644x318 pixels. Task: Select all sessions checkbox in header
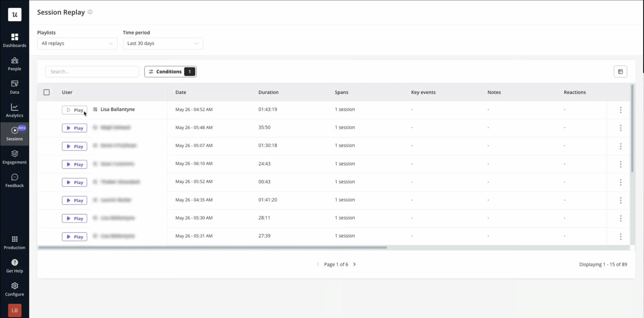click(47, 92)
